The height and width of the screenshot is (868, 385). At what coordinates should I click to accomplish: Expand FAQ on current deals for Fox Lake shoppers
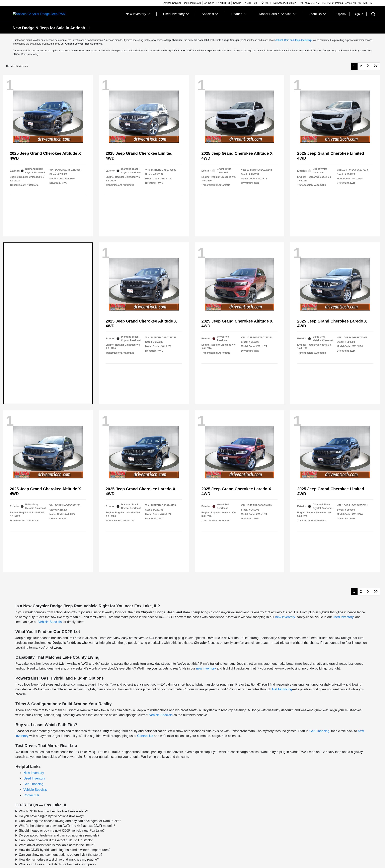click(56, 864)
